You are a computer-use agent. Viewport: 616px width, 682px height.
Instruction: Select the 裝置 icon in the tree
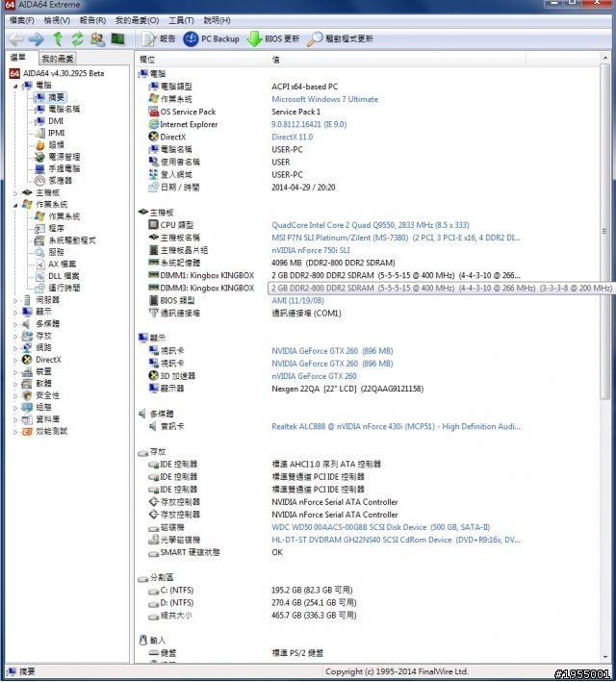coord(27,372)
